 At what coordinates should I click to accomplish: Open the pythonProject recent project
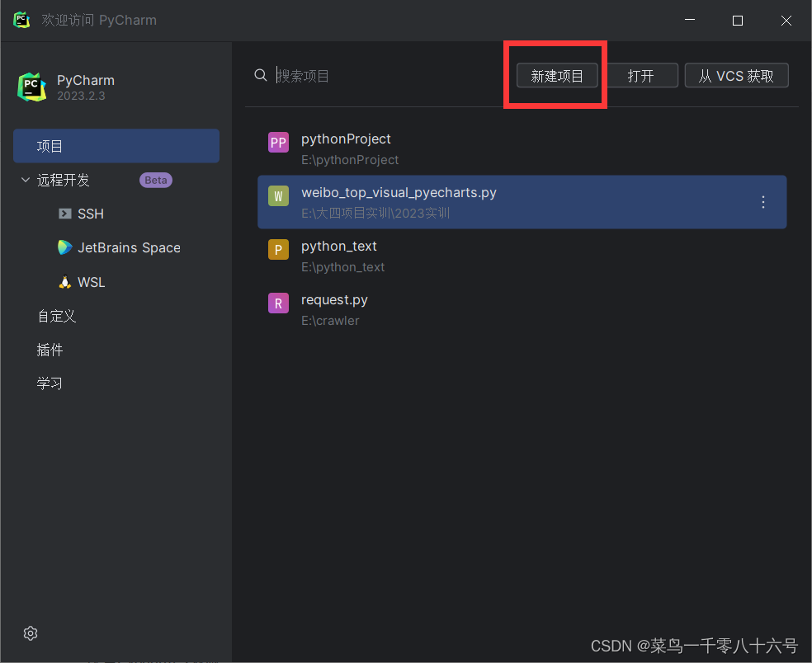[x=522, y=148]
